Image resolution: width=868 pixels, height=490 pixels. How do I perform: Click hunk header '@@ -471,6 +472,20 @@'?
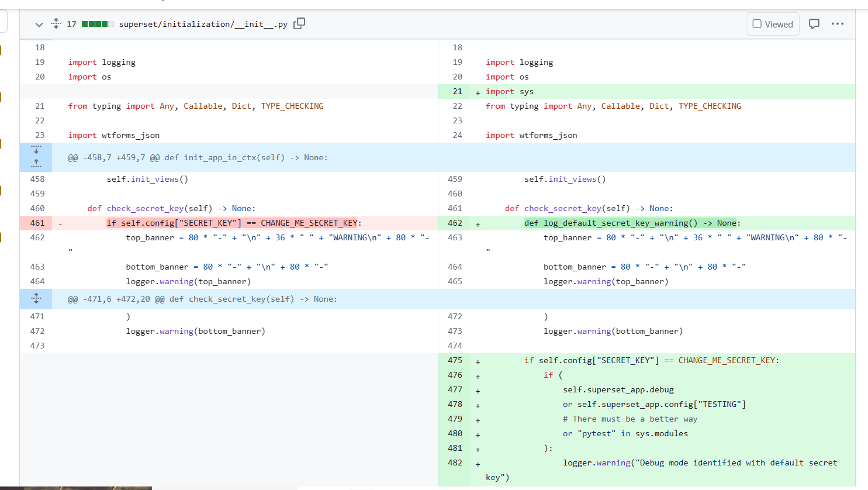tap(202, 299)
